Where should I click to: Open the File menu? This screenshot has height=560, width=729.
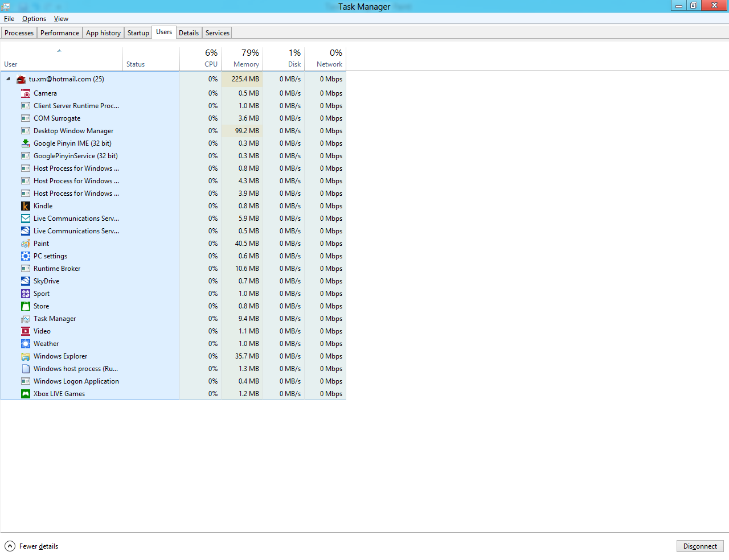[x=9, y=19]
